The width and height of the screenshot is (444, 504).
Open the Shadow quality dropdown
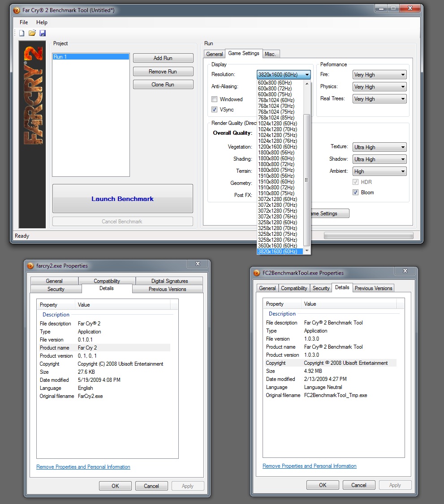pyautogui.click(x=379, y=159)
